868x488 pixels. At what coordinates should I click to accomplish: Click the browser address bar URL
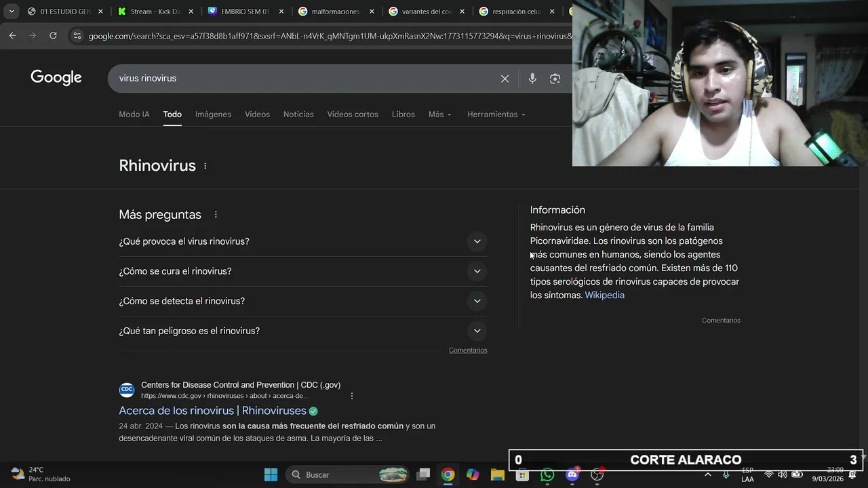tap(330, 36)
